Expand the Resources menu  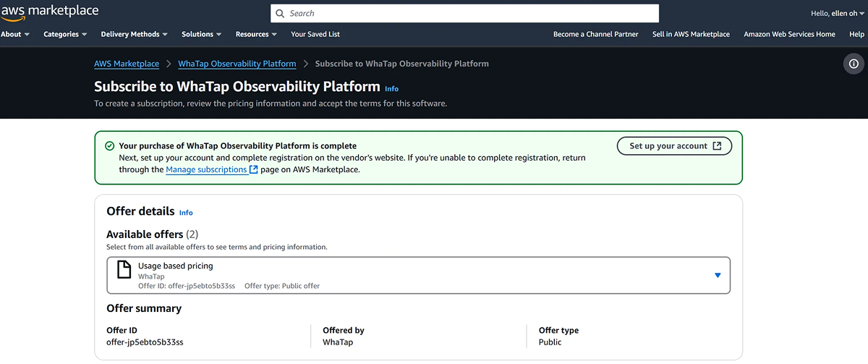[x=257, y=34]
